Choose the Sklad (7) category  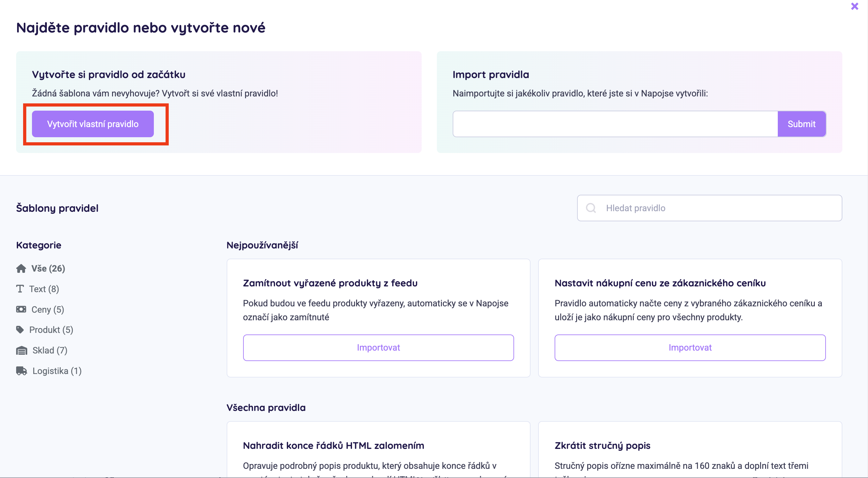pyautogui.click(x=50, y=350)
